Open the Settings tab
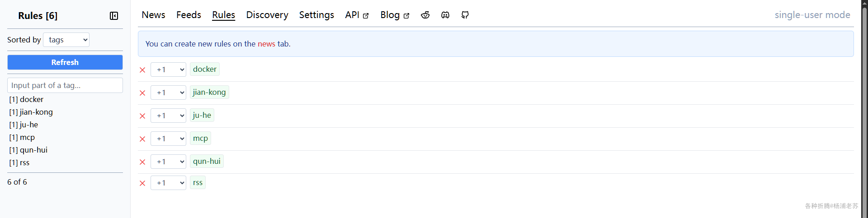 [x=316, y=15]
